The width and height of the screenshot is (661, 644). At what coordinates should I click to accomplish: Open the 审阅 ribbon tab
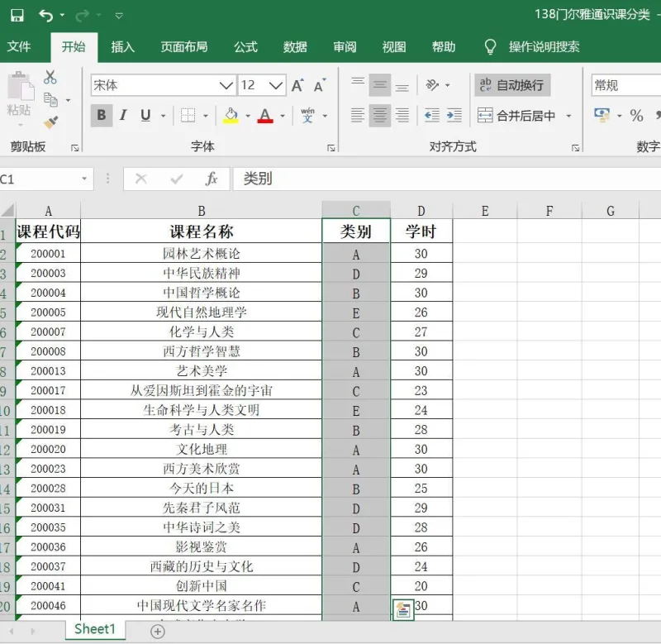point(345,46)
